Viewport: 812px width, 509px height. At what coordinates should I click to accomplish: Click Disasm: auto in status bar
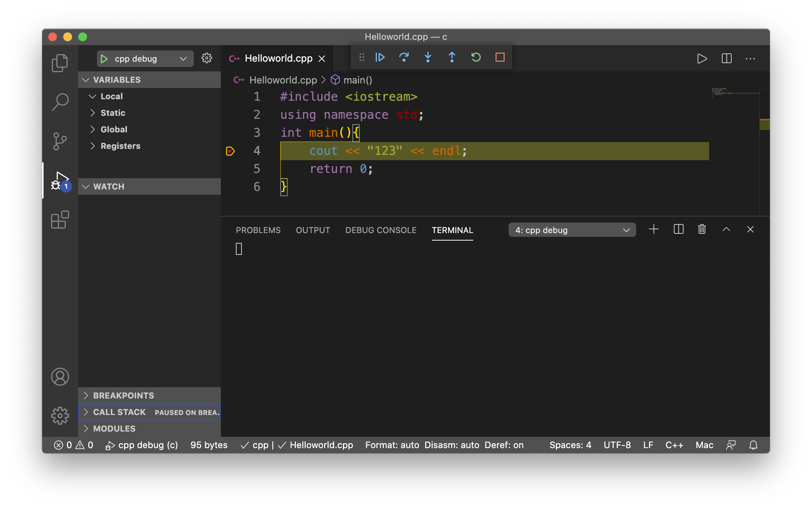(452, 445)
